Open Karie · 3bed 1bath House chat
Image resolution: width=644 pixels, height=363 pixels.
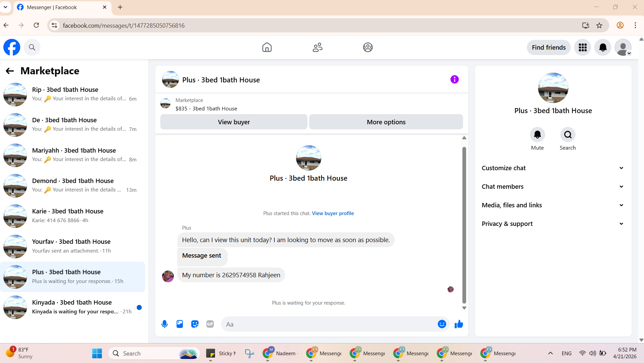[73, 216]
